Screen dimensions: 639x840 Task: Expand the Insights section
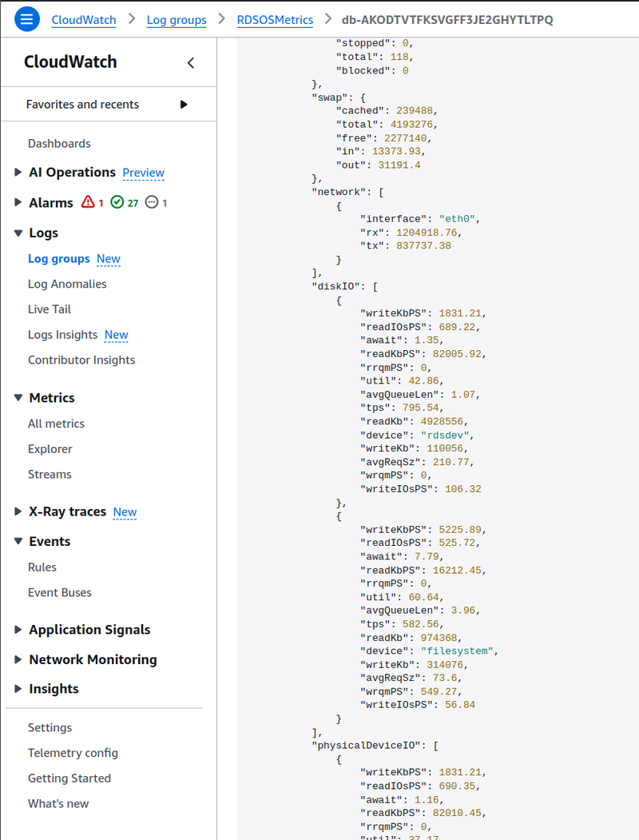[18, 688]
